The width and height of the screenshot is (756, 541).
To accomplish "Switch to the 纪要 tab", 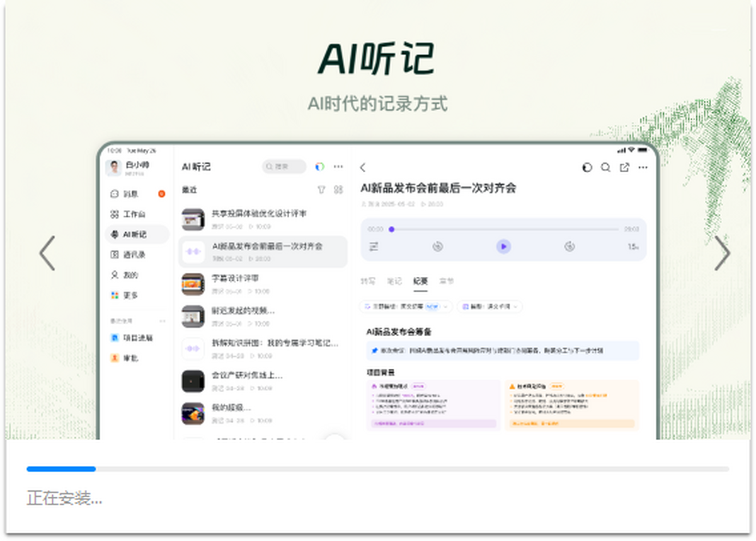I will (420, 281).
